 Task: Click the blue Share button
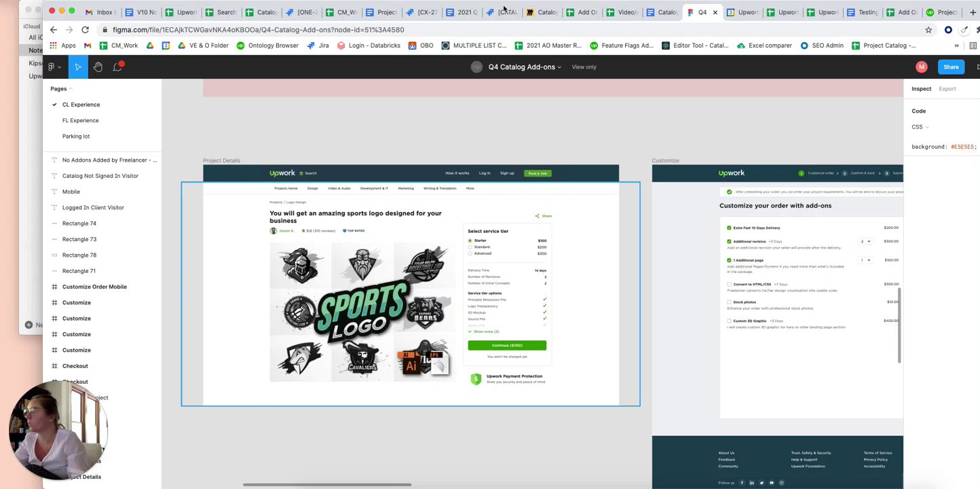pos(951,67)
